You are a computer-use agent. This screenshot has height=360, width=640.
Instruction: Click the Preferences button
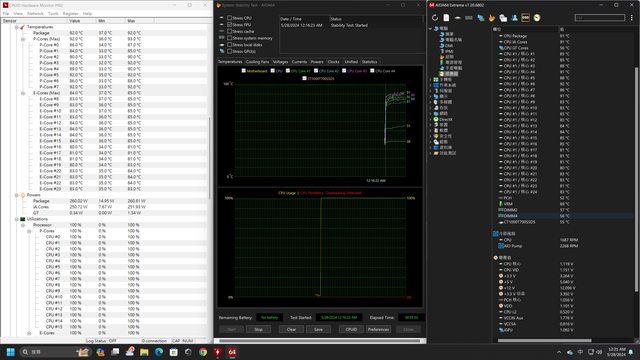point(378,329)
